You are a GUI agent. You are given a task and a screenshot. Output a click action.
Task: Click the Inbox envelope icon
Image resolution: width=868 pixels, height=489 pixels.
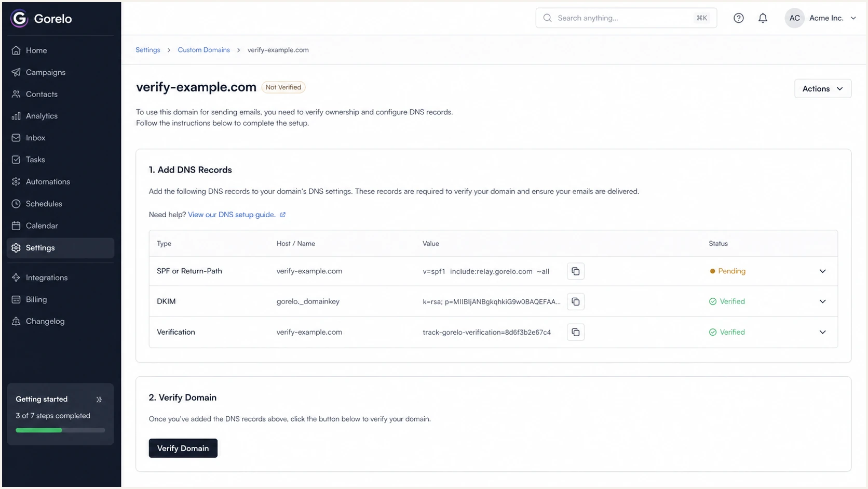tap(16, 138)
